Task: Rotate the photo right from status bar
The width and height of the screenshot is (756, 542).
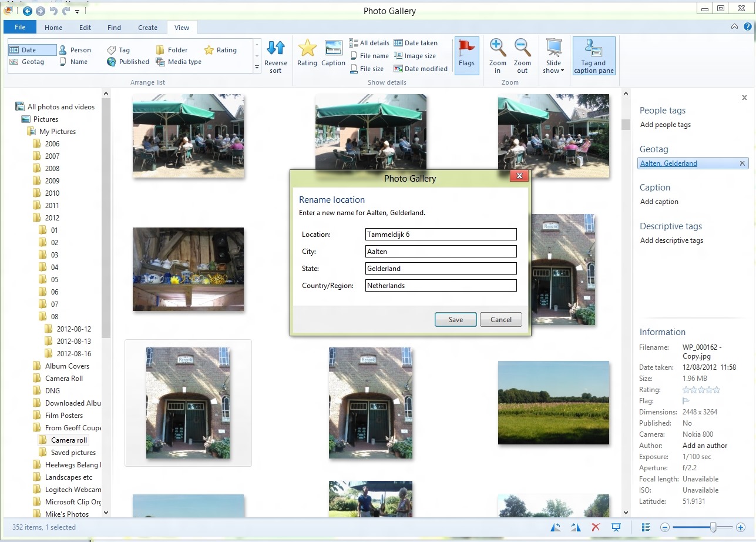Action: click(576, 527)
